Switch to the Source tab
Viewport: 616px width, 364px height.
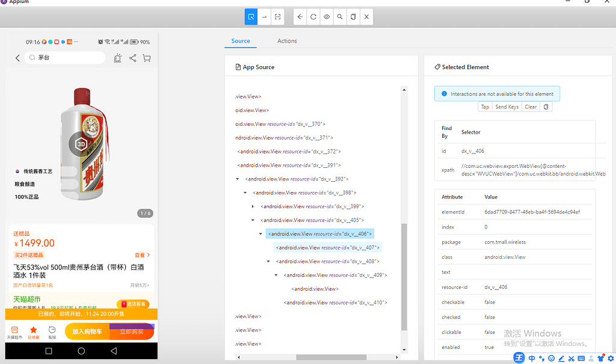(x=241, y=41)
